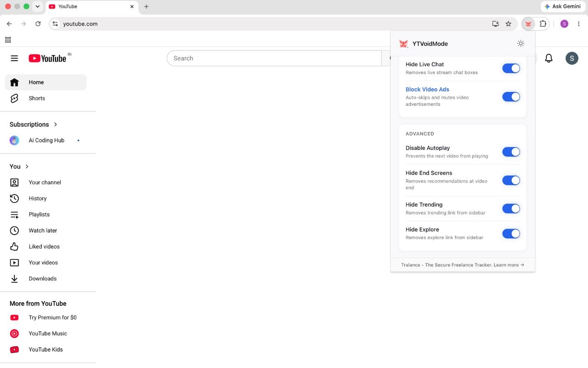This screenshot has height=368, width=588.
Task: Click "Removes explore link from sidebar" text
Action: [445, 237]
